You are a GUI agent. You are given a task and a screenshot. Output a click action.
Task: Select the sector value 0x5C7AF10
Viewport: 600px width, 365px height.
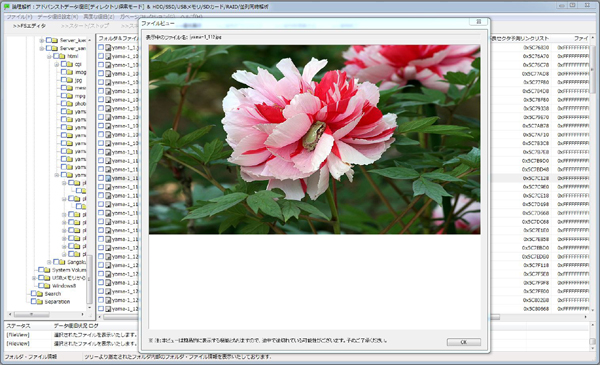[536, 135]
